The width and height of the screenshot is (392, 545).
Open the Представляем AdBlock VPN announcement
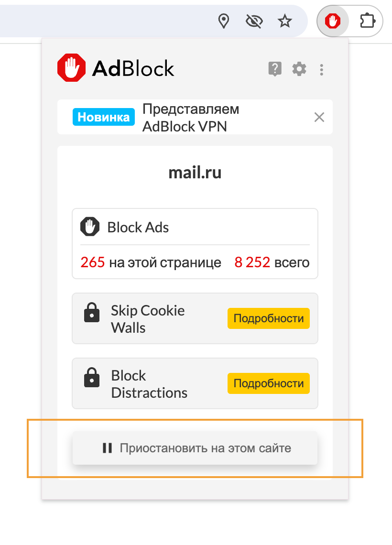(x=191, y=118)
